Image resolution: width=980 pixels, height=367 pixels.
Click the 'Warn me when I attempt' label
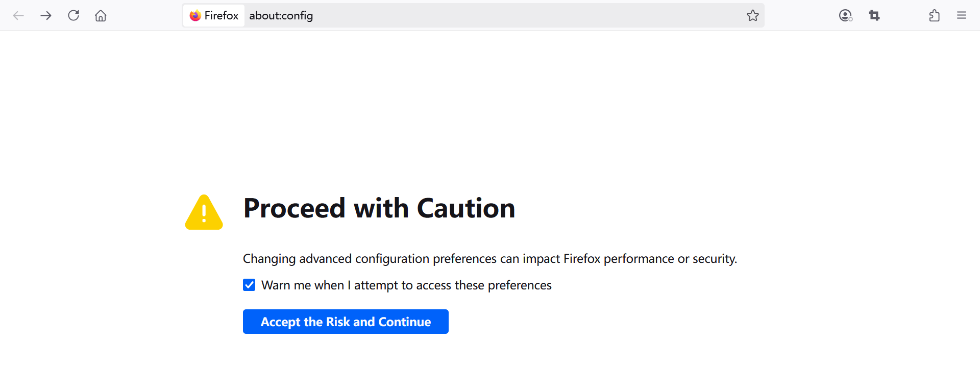pos(406,285)
